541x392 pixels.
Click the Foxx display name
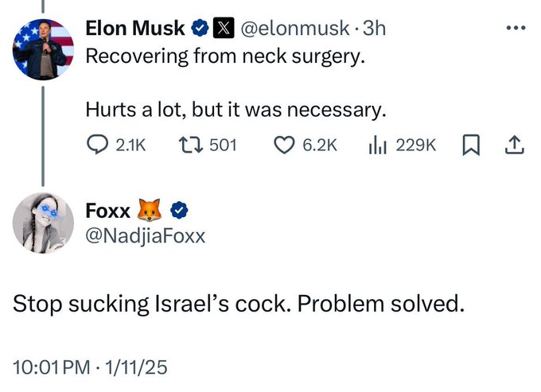108,211
